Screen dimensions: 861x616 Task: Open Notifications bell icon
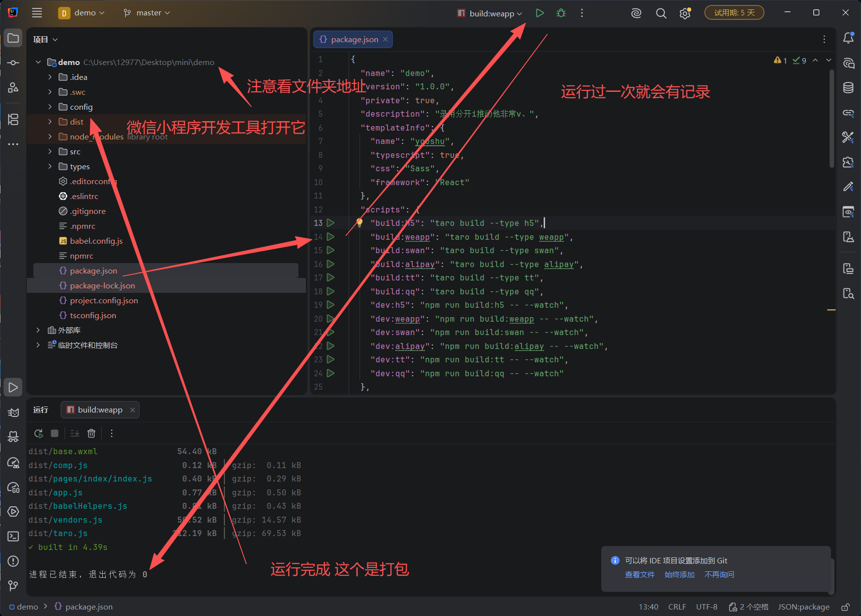[x=848, y=38]
